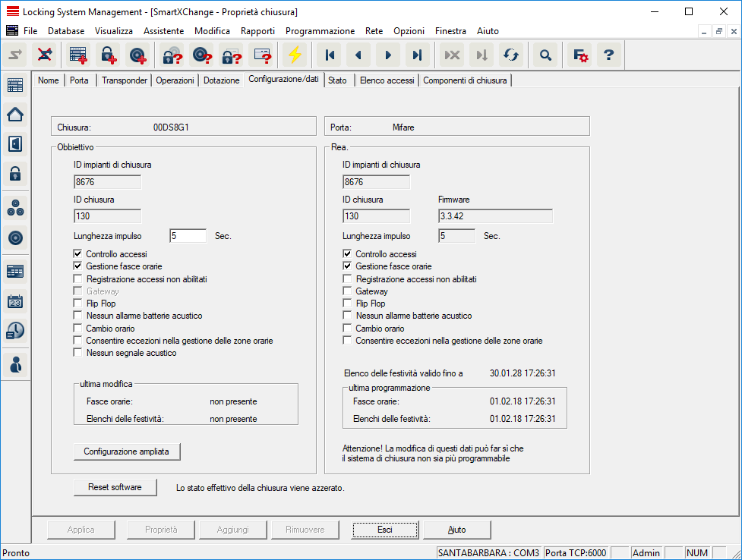The height and width of the screenshot is (560, 742).
Task: Switch to Elenco accessi tab
Action: click(x=387, y=80)
